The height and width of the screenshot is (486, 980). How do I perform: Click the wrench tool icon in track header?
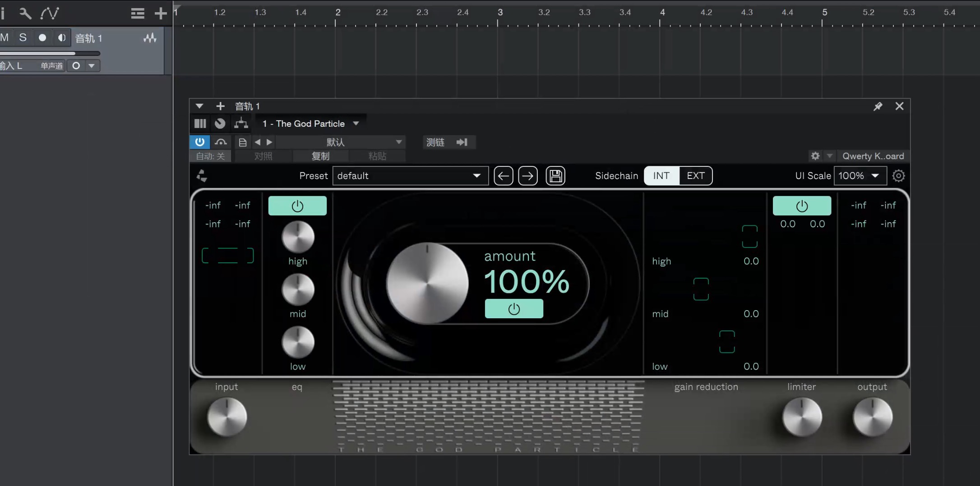pos(25,14)
